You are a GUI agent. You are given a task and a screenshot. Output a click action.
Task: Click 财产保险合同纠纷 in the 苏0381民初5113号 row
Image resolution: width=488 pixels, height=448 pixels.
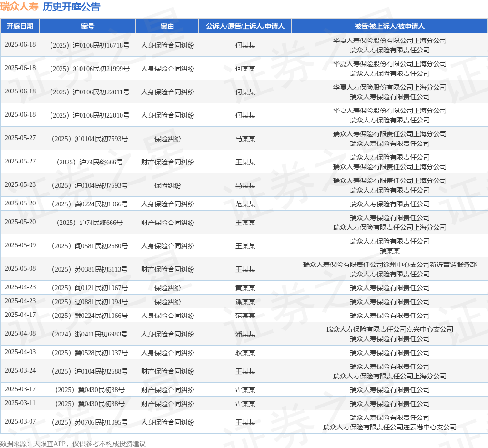[167, 269]
